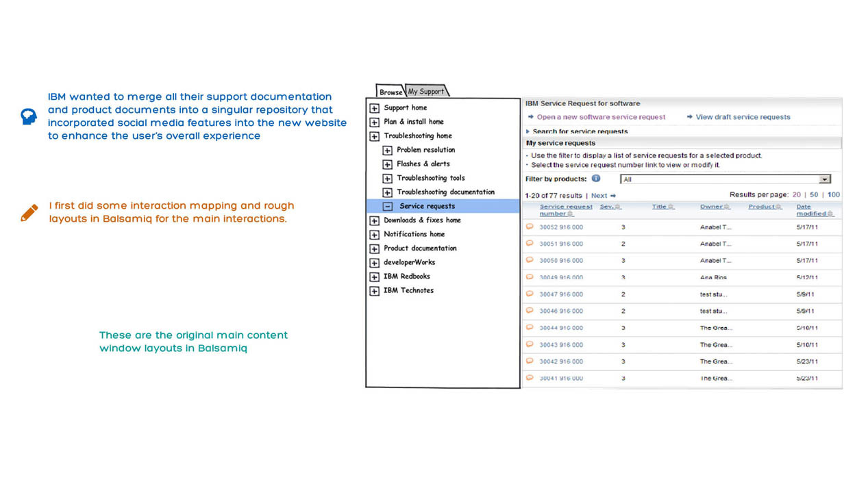
Task: Open a new software service request link
Action: click(x=600, y=117)
